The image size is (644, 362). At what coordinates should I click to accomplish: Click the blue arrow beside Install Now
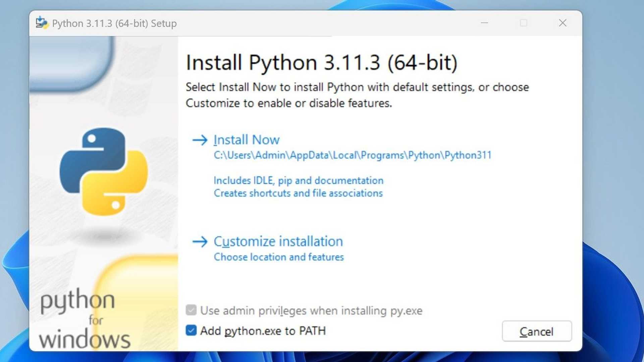point(200,140)
